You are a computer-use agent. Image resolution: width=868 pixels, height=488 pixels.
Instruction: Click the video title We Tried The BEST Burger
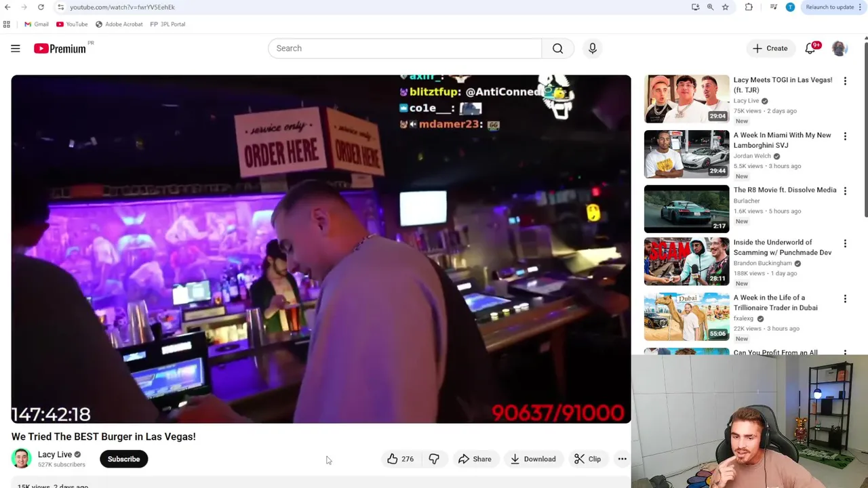(103, 436)
